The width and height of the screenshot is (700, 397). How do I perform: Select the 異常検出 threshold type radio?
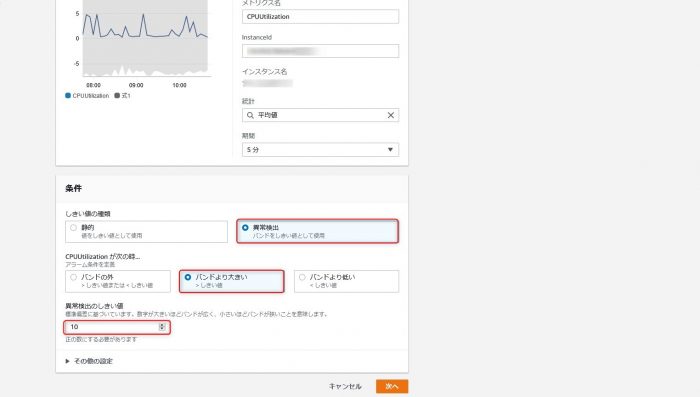[245, 228]
